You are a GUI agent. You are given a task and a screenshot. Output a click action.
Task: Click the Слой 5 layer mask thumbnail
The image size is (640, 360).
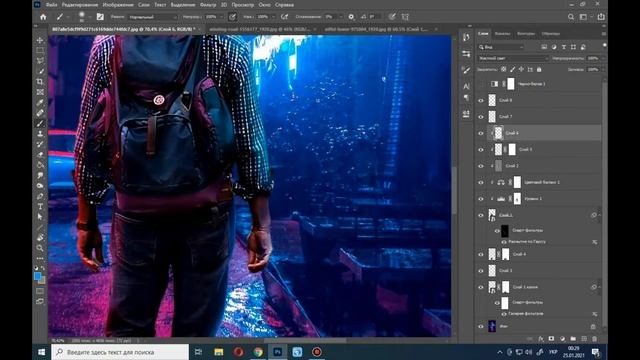512,149
